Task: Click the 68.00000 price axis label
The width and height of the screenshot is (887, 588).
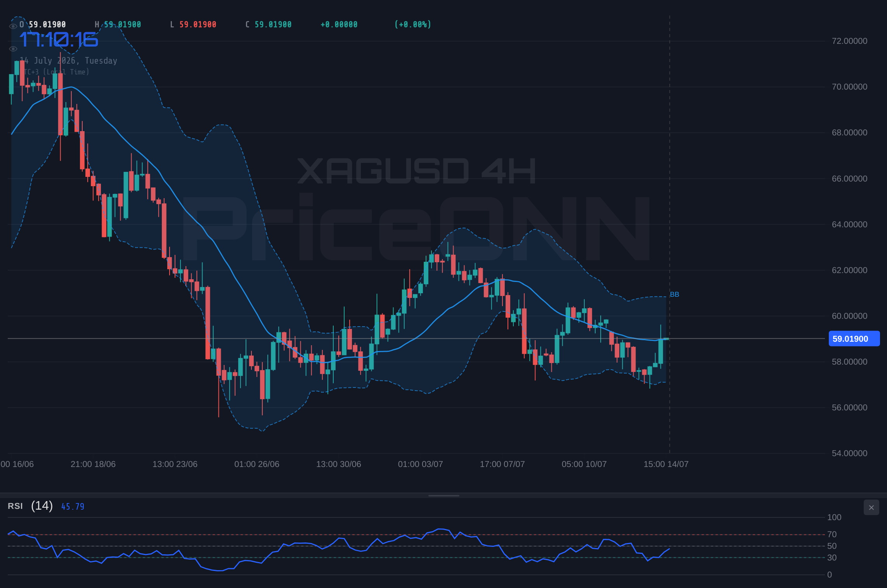Action: pos(849,133)
